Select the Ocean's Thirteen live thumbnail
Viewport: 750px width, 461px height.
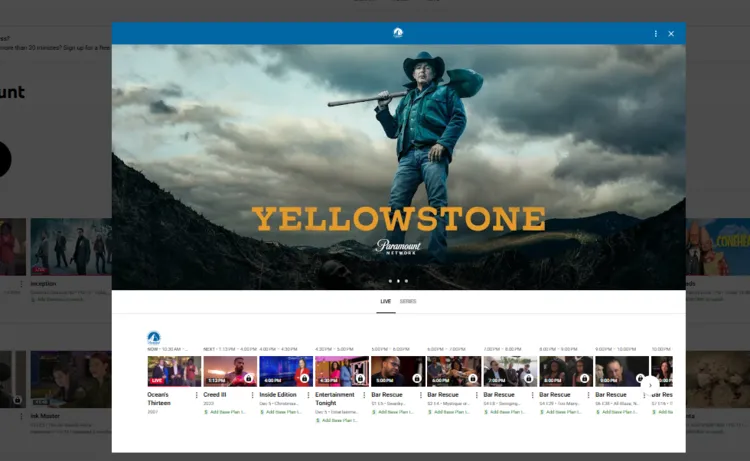(x=174, y=371)
